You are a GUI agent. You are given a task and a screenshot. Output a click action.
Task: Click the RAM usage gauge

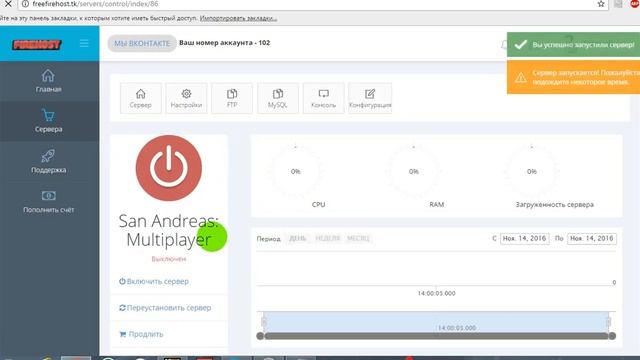(x=413, y=171)
